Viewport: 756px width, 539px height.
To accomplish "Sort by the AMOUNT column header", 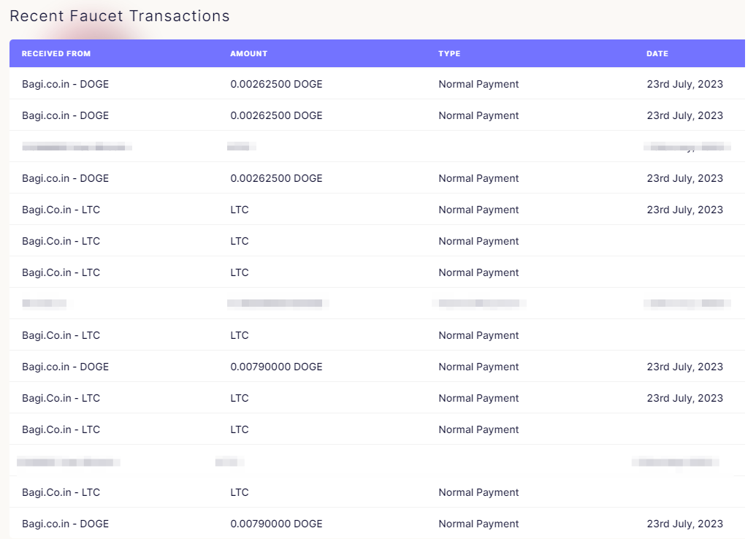I will pyautogui.click(x=248, y=54).
